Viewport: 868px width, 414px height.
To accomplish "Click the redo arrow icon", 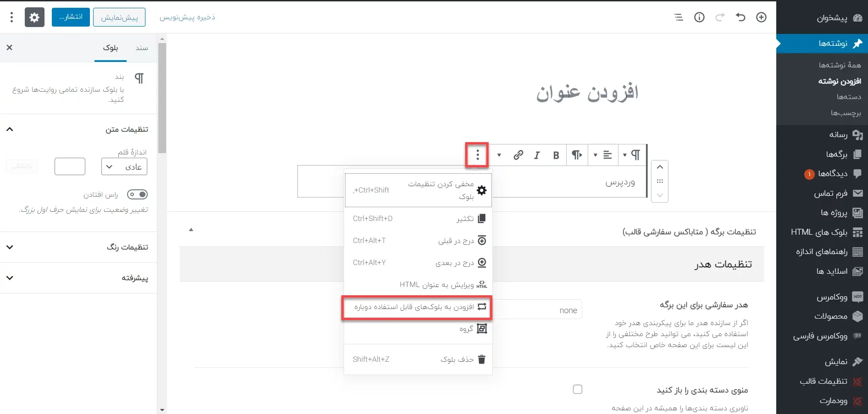I will [x=720, y=17].
